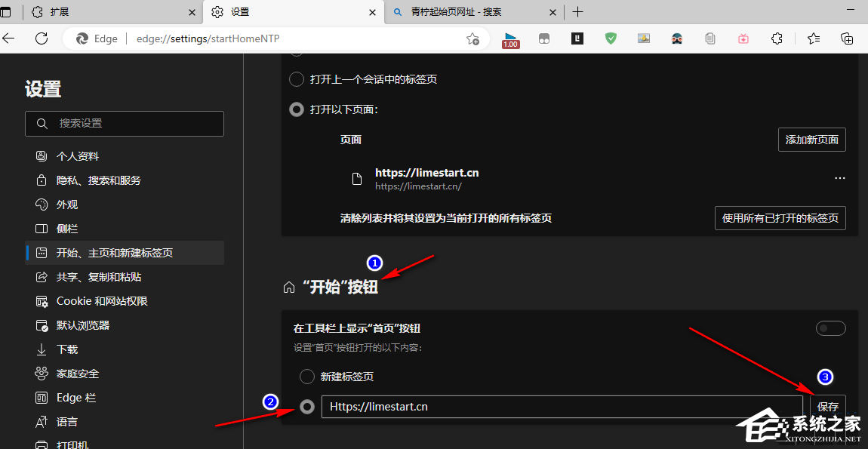The height and width of the screenshot is (449, 868).
Task: Click the back arrow in toolbar
Action: click(8, 38)
